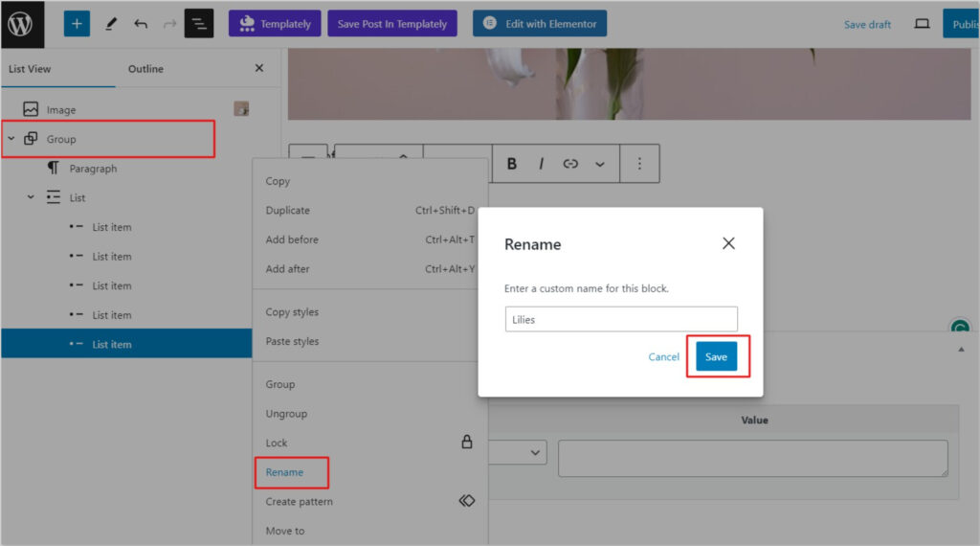Collapse the Group block tree
Image resolution: width=980 pixels, height=546 pixels.
click(11, 139)
